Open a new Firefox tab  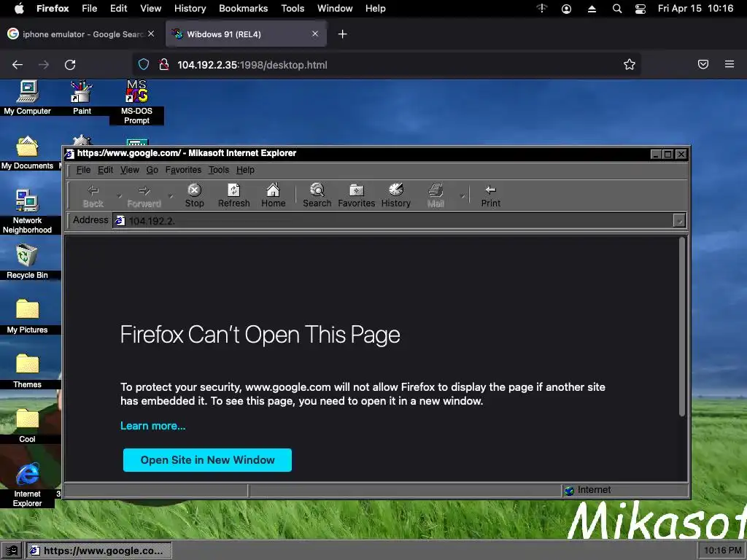343,34
